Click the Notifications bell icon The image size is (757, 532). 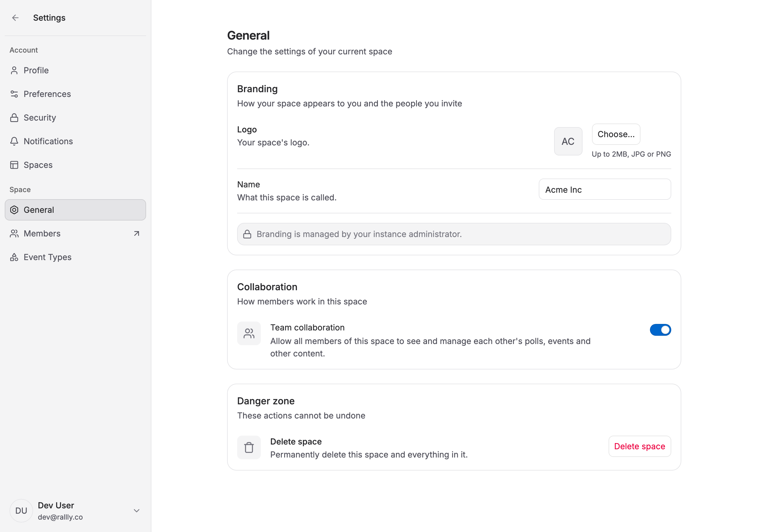pyautogui.click(x=14, y=141)
